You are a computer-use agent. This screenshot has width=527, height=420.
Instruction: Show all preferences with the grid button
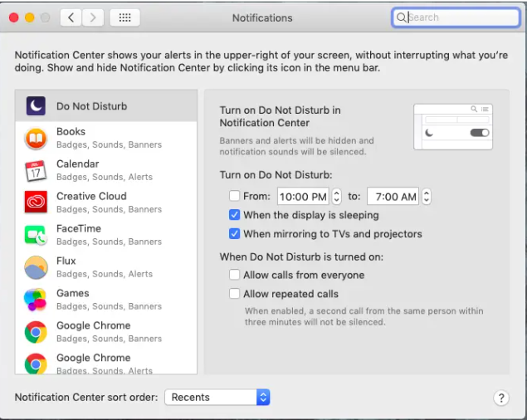(x=124, y=17)
